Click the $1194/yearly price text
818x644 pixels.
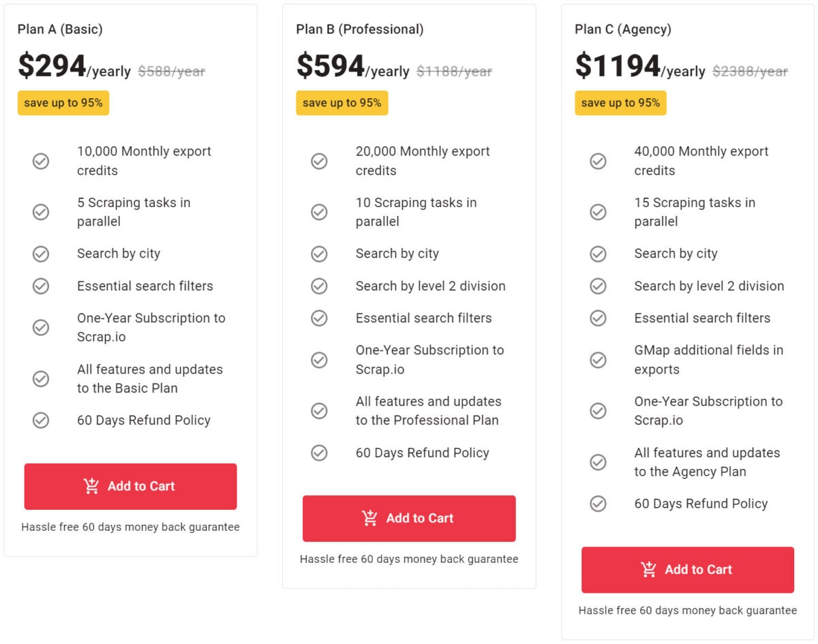click(x=641, y=67)
